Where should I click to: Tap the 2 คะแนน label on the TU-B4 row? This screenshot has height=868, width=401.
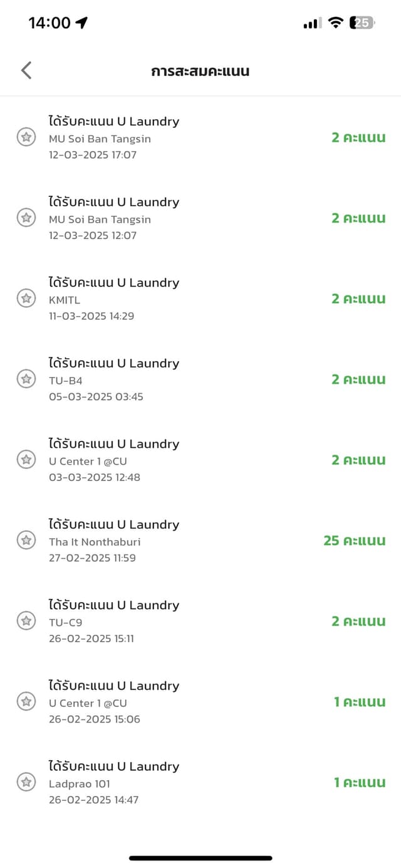[358, 379]
